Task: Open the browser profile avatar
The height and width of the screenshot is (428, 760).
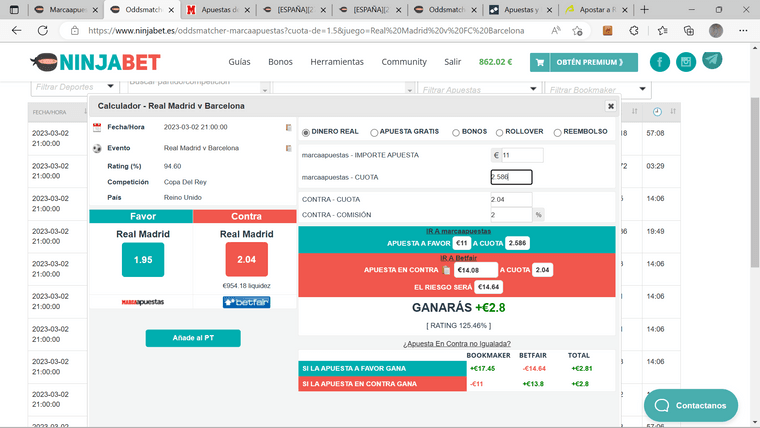Action: [x=716, y=31]
